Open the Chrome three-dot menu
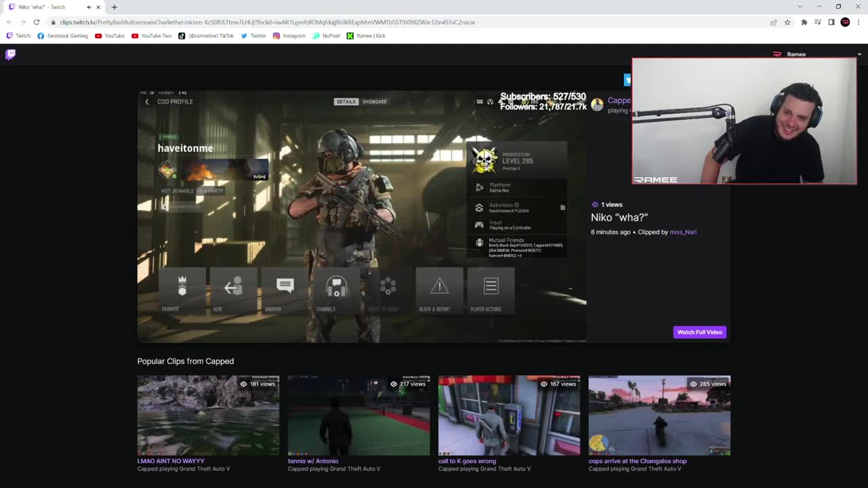The image size is (868, 488). (859, 22)
